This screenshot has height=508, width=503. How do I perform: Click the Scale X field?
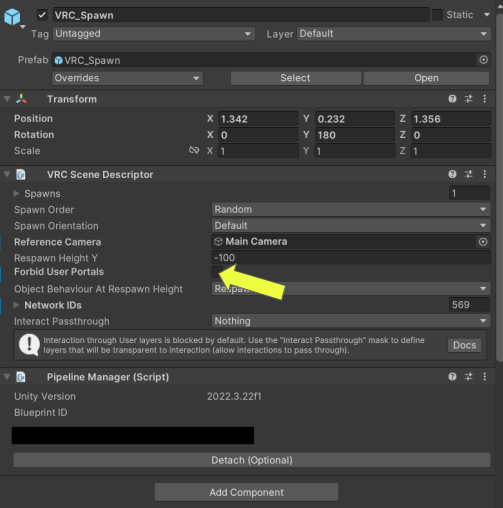(258, 151)
